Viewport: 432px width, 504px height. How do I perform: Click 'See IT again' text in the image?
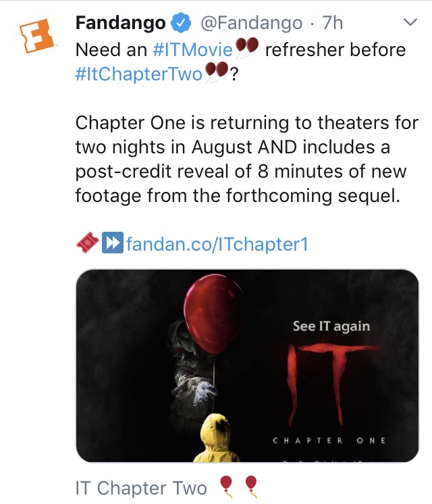[331, 326]
